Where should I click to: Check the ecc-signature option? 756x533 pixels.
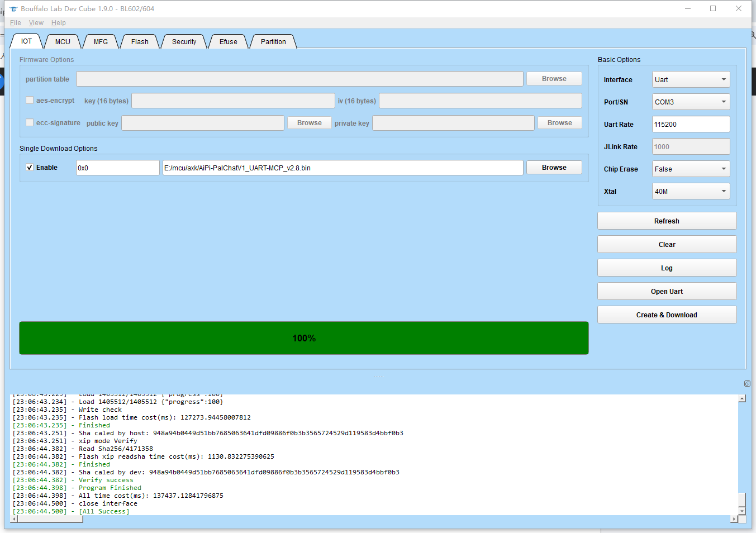(x=30, y=123)
